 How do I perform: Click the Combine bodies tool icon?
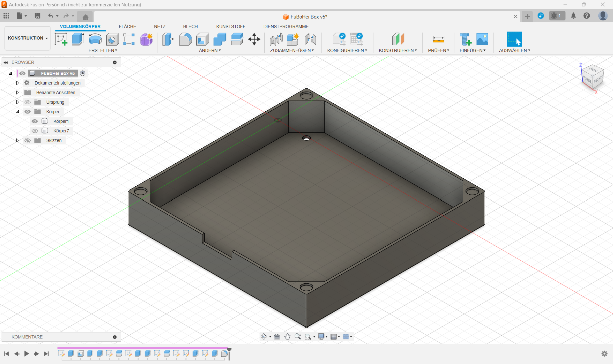pos(220,39)
